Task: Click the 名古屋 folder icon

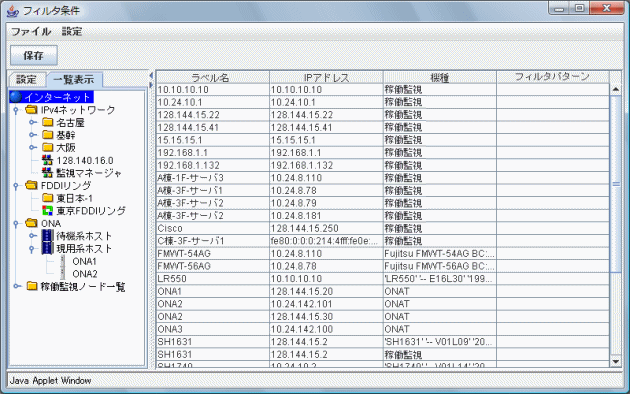Action: 48,122
